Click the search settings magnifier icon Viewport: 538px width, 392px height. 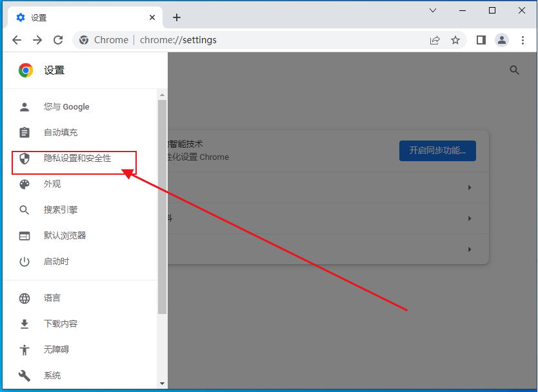[x=514, y=70]
